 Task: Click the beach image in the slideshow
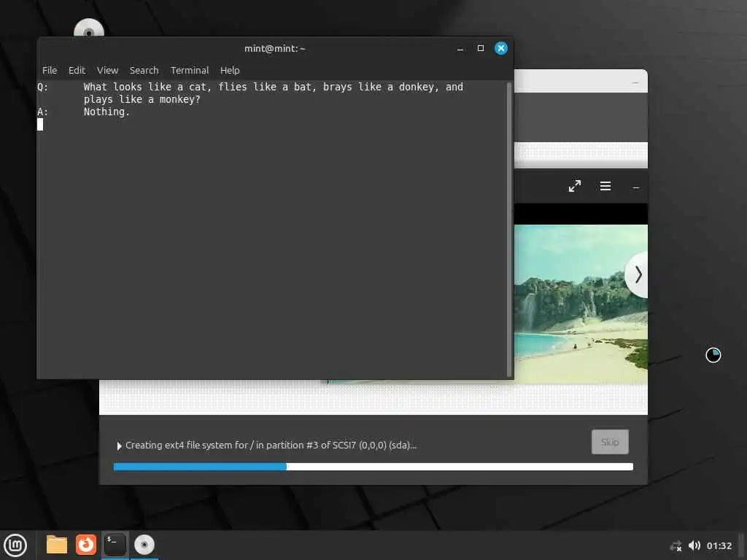tap(581, 304)
